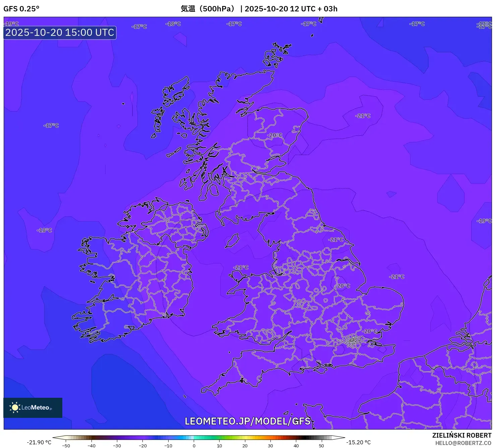Click the ZIELIŃSKI ROBERT author name
The width and height of the screenshot is (495, 448).
point(461,435)
